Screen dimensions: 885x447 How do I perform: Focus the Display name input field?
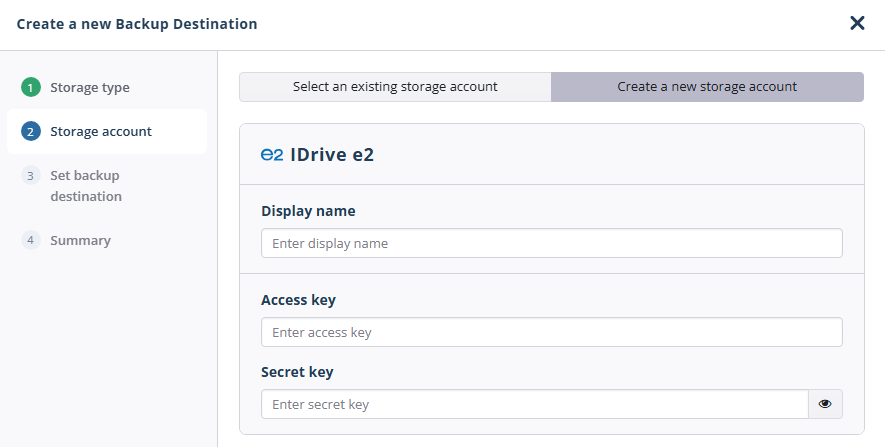click(551, 243)
